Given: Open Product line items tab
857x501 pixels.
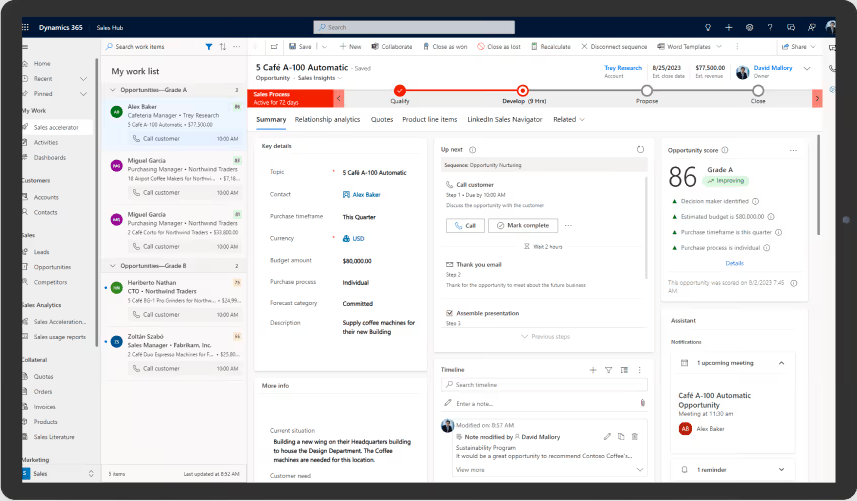Looking at the screenshot, I should pyautogui.click(x=430, y=120).
